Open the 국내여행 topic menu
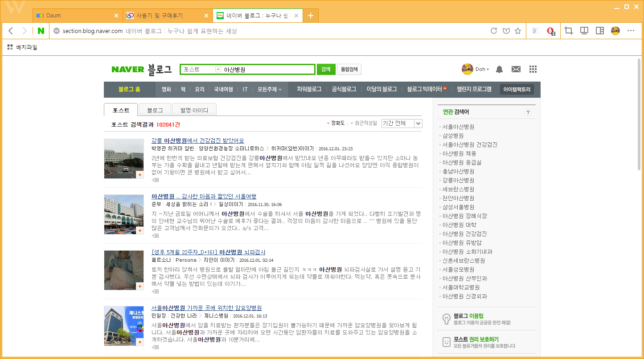Image resolution: width=644 pixels, height=359 pixels. [223, 89]
